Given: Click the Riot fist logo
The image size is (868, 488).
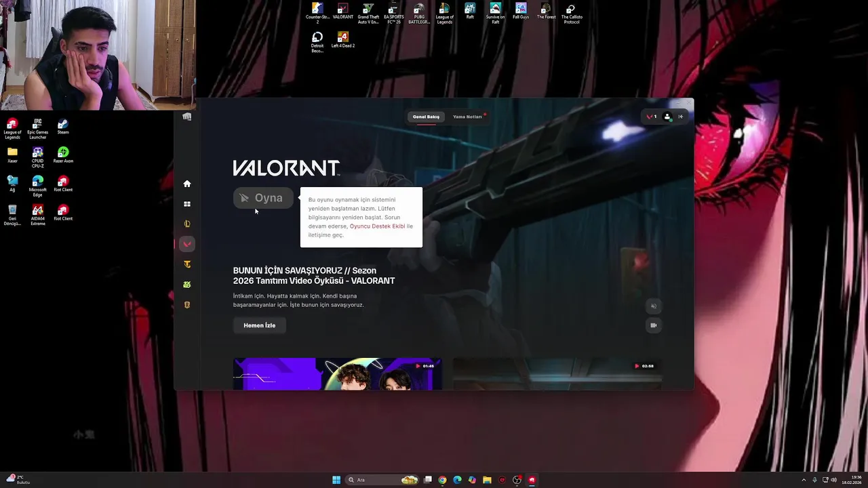Looking at the screenshot, I should [x=187, y=117].
